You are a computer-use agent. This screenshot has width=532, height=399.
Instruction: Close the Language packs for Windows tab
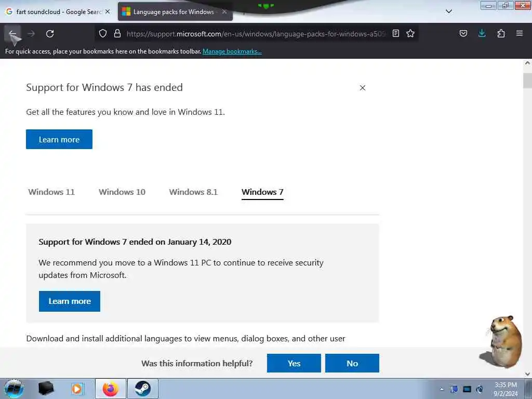click(x=224, y=11)
